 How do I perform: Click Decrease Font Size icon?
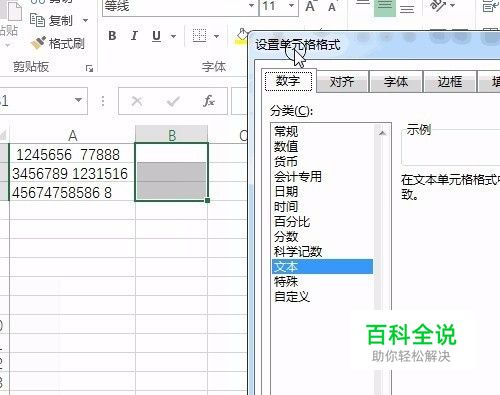[x=332, y=7]
